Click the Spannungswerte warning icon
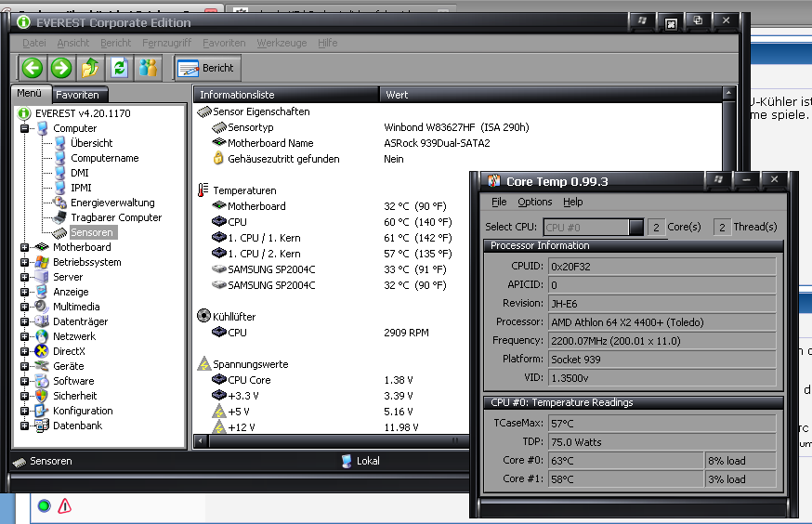Image resolution: width=812 pixels, height=524 pixels. coord(204,363)
